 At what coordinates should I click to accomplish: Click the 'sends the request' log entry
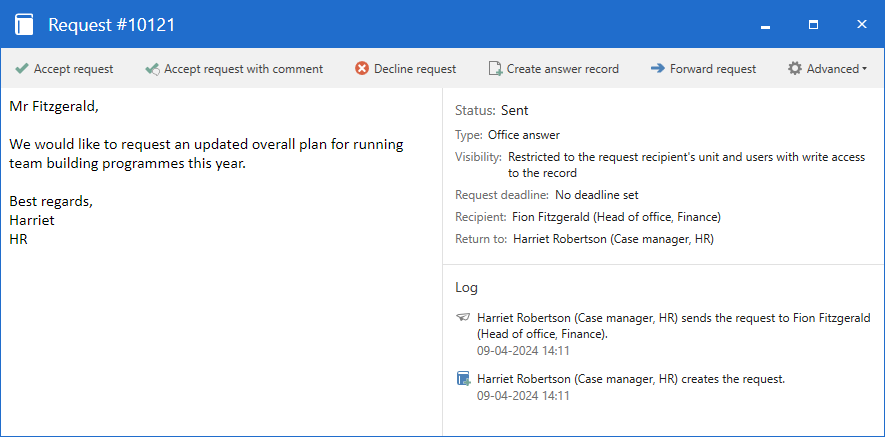(673, 325)
